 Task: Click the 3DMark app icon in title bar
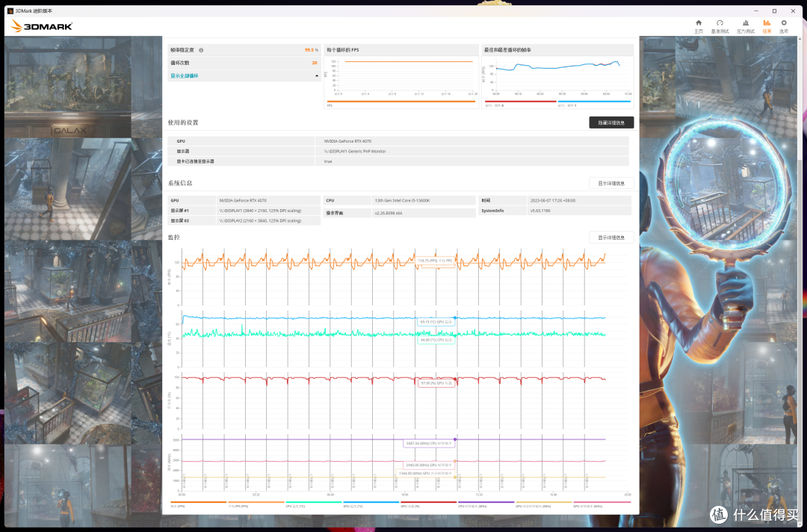coord(10,10)
